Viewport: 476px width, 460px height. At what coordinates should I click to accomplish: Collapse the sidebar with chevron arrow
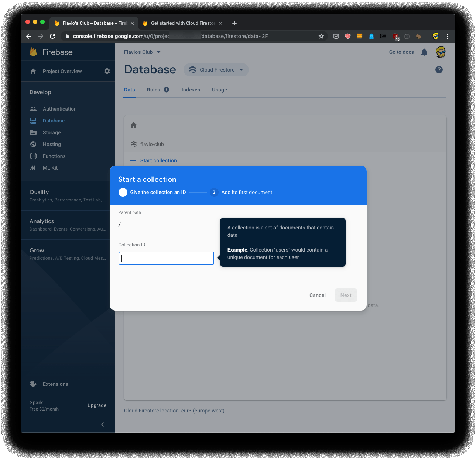point(103,425)
